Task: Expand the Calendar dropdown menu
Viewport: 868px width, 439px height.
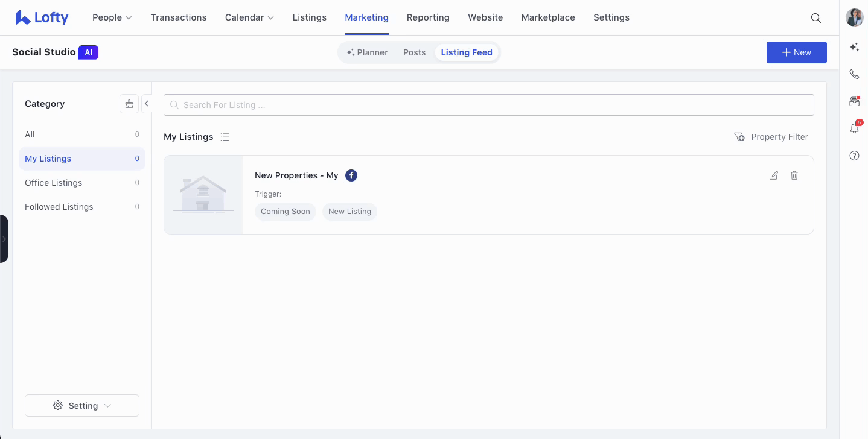Action: (249, 17)
